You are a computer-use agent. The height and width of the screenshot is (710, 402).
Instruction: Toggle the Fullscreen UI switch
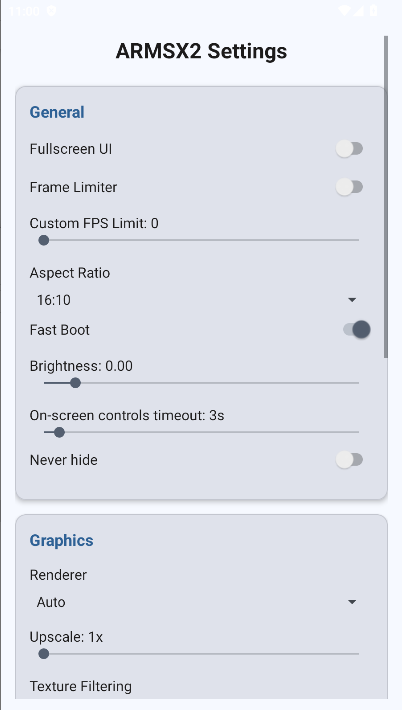pos(349,149)
